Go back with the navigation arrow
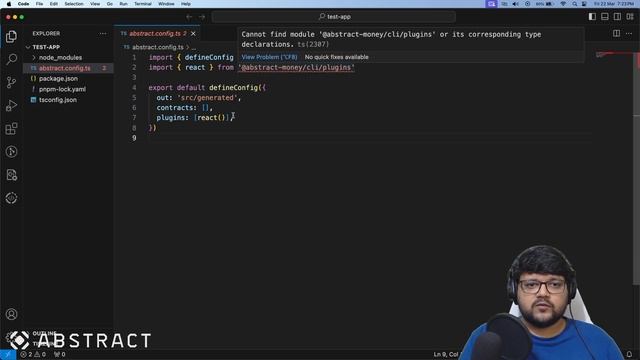Screen dimensions: 640x360 189,17
